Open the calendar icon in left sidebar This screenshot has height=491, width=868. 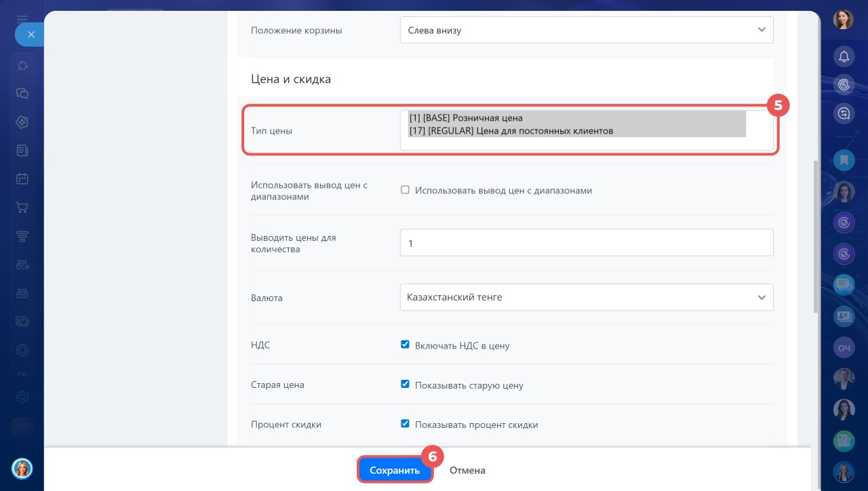[x=22, y=179]
